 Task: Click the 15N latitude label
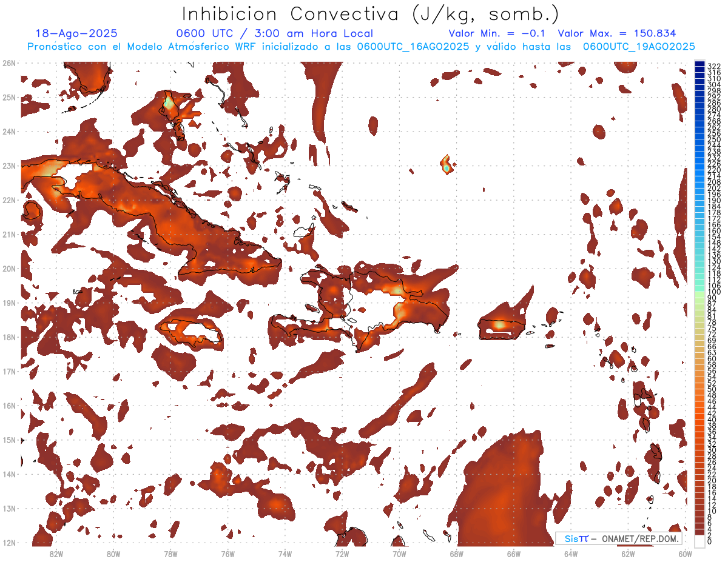pos(9,440)
